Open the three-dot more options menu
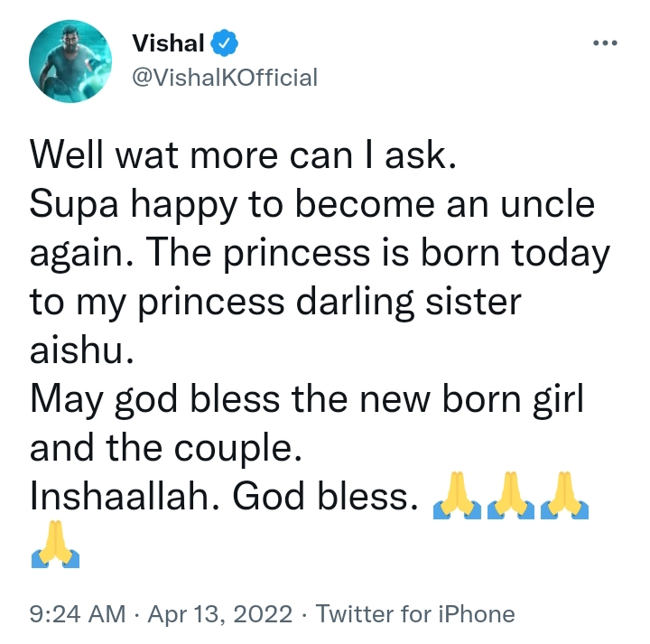 coord(604,43)
